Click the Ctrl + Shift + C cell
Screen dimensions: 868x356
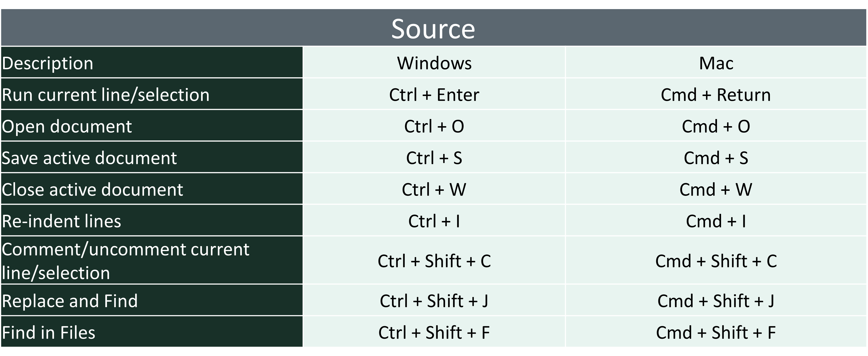(434, 260)
